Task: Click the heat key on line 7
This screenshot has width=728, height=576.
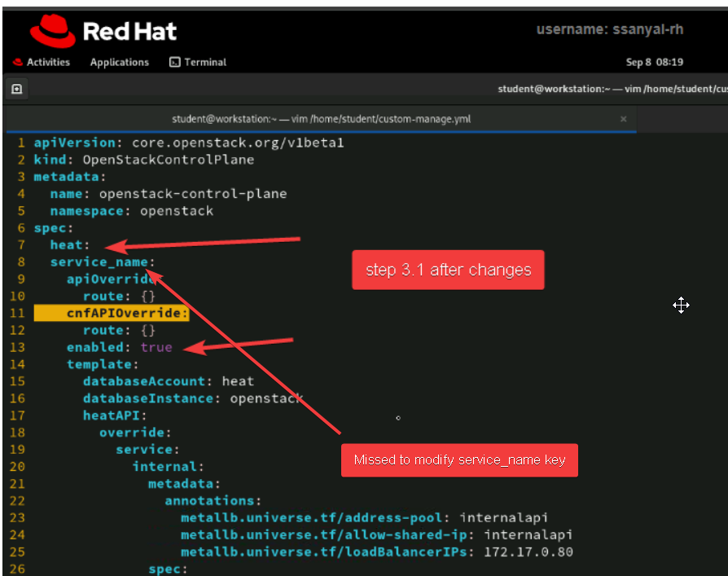Action: (66, 245)
